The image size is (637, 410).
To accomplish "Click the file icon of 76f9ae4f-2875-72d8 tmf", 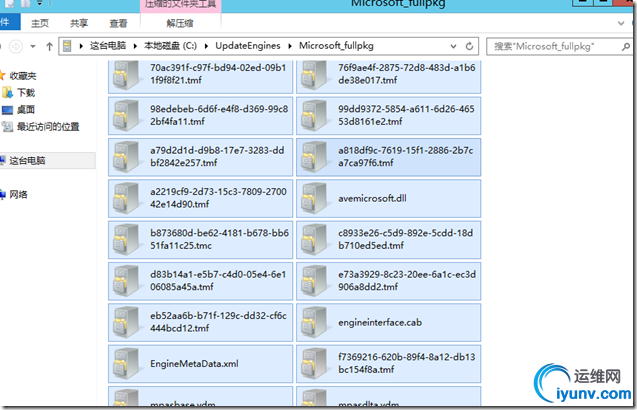I will [x=314, y=75].
